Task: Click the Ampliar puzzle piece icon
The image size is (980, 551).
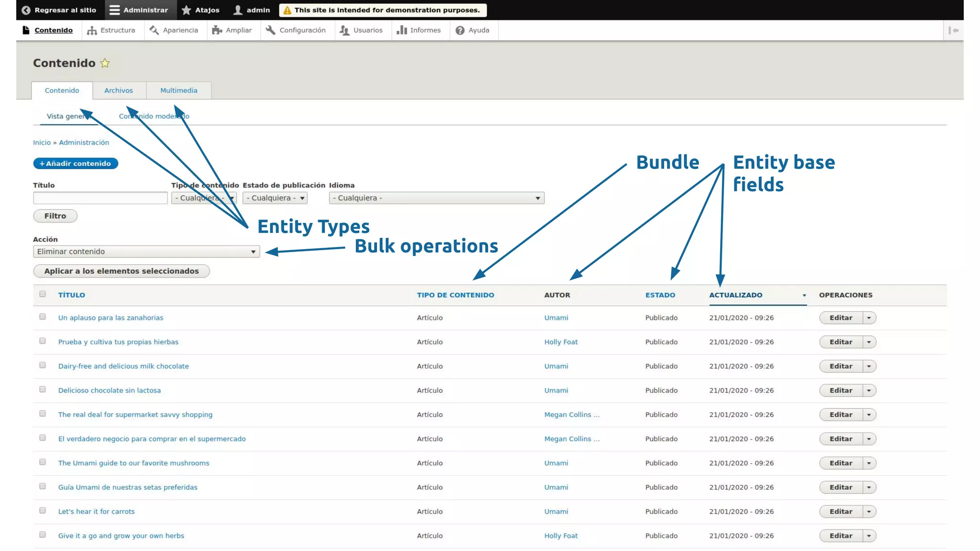Action: [x=217, y=30]
